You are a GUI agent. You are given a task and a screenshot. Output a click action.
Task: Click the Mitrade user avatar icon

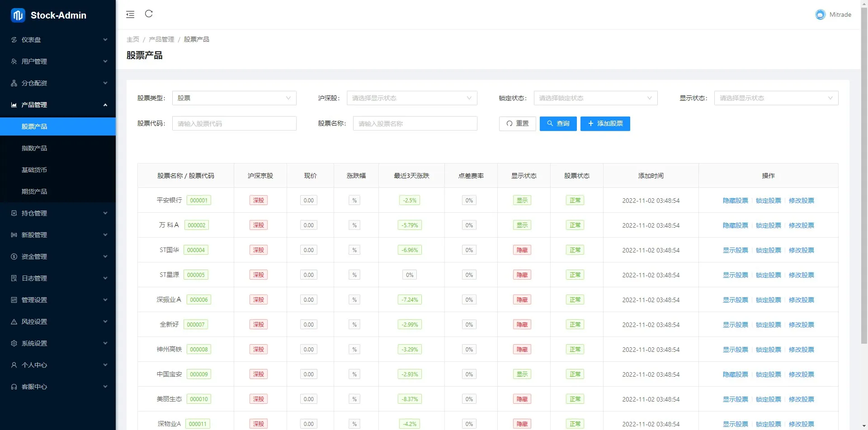click(820, 14)
